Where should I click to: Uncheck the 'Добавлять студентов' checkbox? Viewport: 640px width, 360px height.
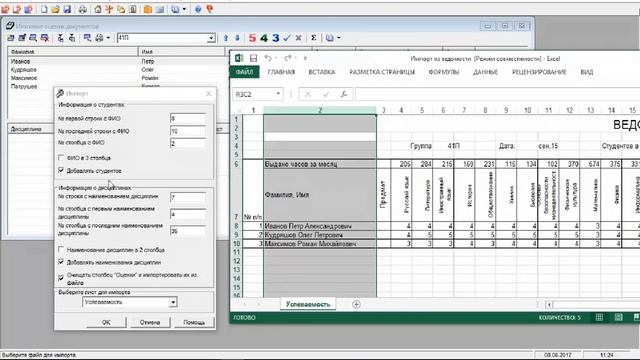click(x=61, y=170)
